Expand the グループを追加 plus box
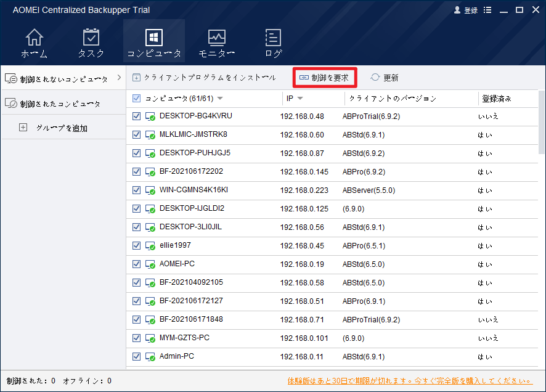 click(x=23, y=128)
